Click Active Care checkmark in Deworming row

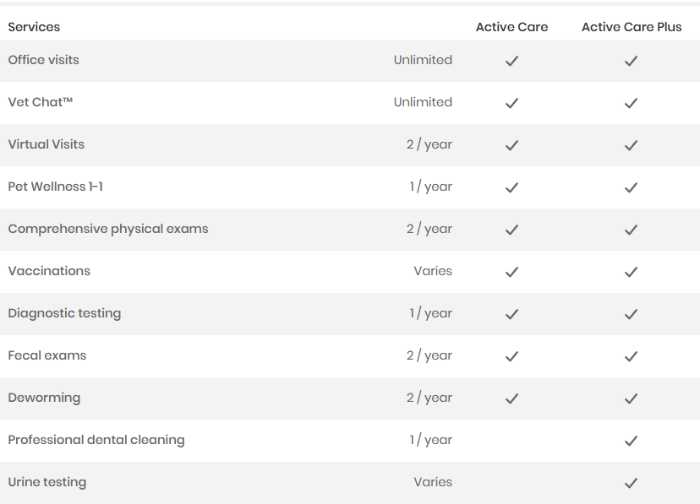click(512, 398)
